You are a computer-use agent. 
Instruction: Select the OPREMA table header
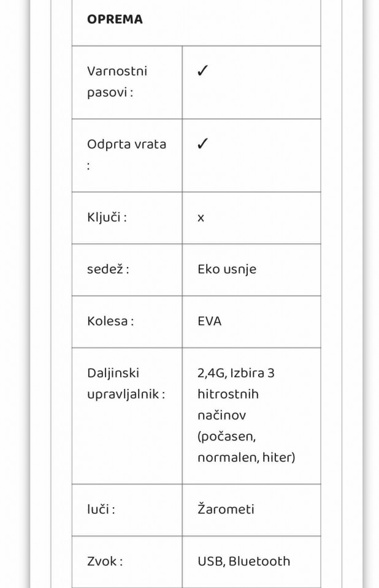click(x=115, y=20)
